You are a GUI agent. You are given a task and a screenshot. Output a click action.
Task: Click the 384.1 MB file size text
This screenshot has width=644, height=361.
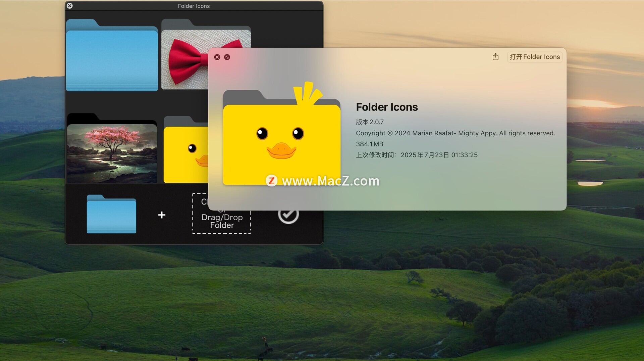tap(369, 144)
